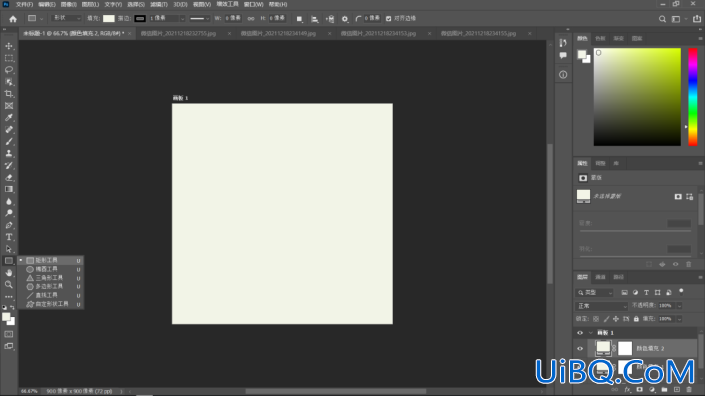
Task: Open the workspace switcher icon
Action: (676, 19)
